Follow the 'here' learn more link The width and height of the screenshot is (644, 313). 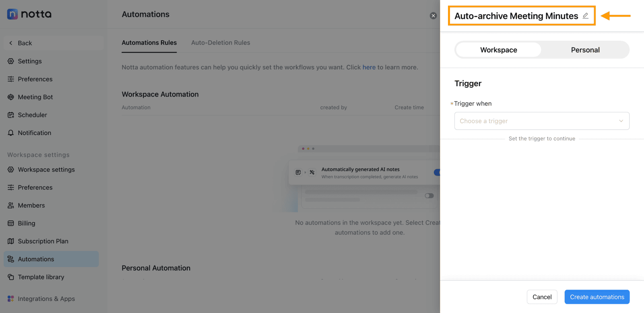point(369,67)
